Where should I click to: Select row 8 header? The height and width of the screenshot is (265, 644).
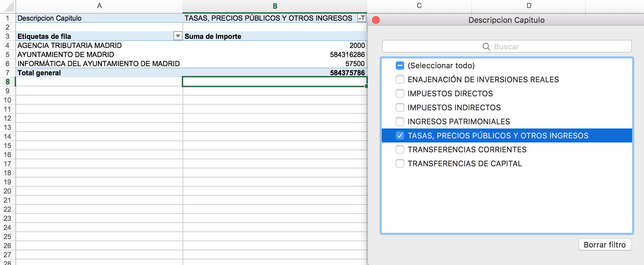(x=8, y=82)
